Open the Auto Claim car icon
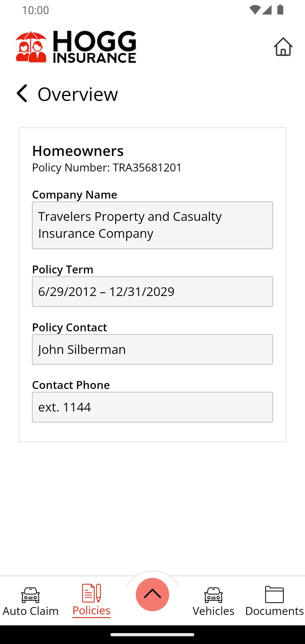 [30, 595]
